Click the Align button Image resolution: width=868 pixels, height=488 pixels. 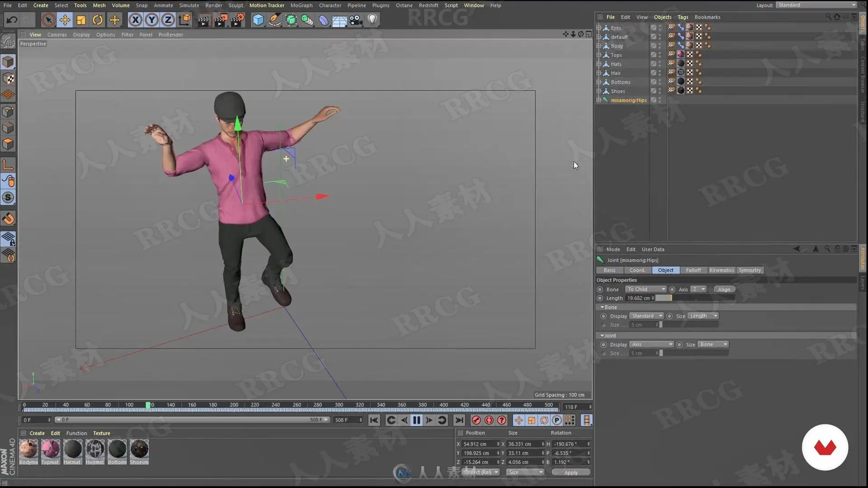tap(724, 289)
